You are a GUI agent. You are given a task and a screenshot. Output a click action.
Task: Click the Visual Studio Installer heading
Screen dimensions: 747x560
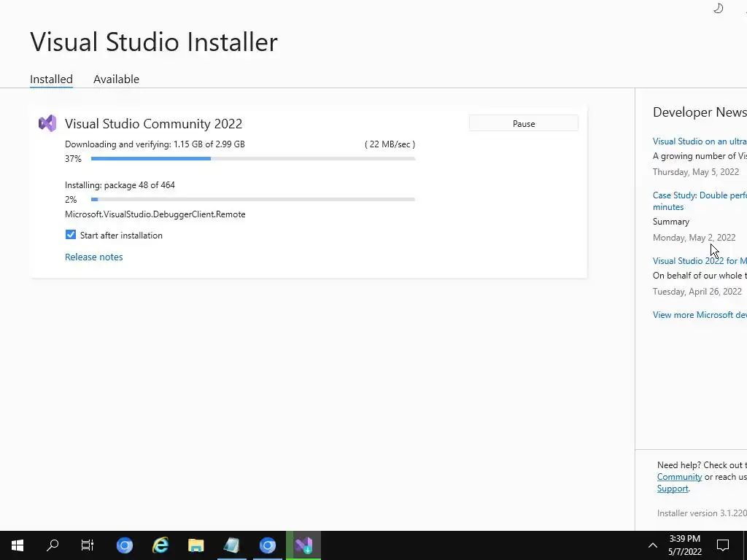pos(154,42)
